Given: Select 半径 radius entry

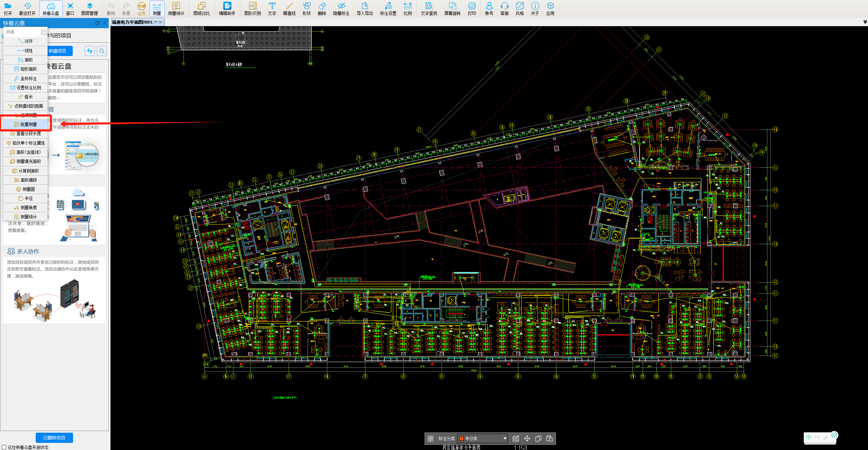Looking at the screenshot, I should tap(25, 198).
